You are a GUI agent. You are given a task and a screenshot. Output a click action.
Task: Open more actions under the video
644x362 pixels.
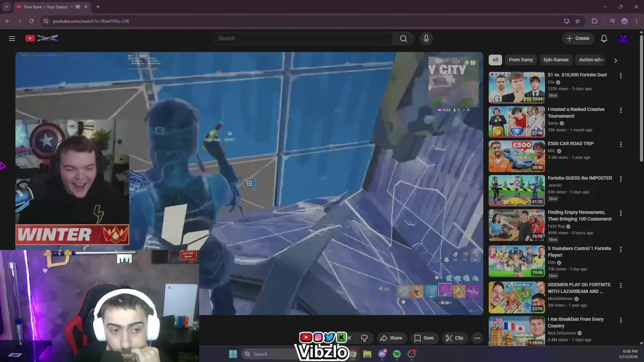(477, 338)
